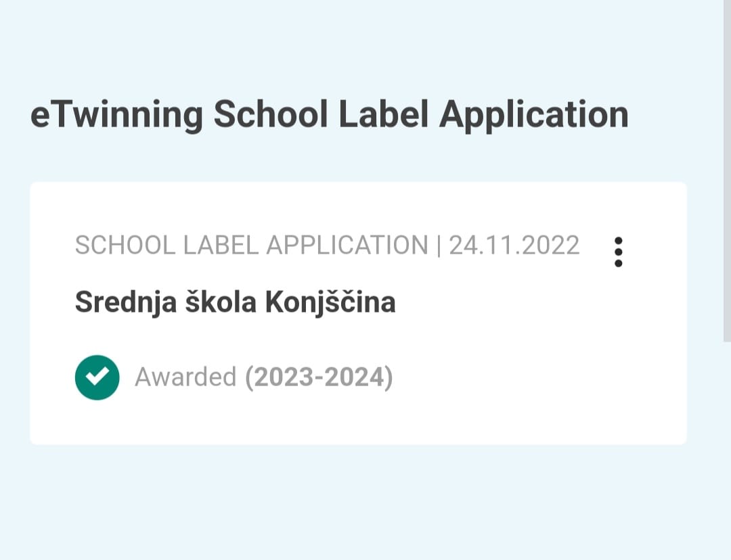Click the vertical bar separator before the date
This screenshot has height=560, width=731.
coord(439,246)
